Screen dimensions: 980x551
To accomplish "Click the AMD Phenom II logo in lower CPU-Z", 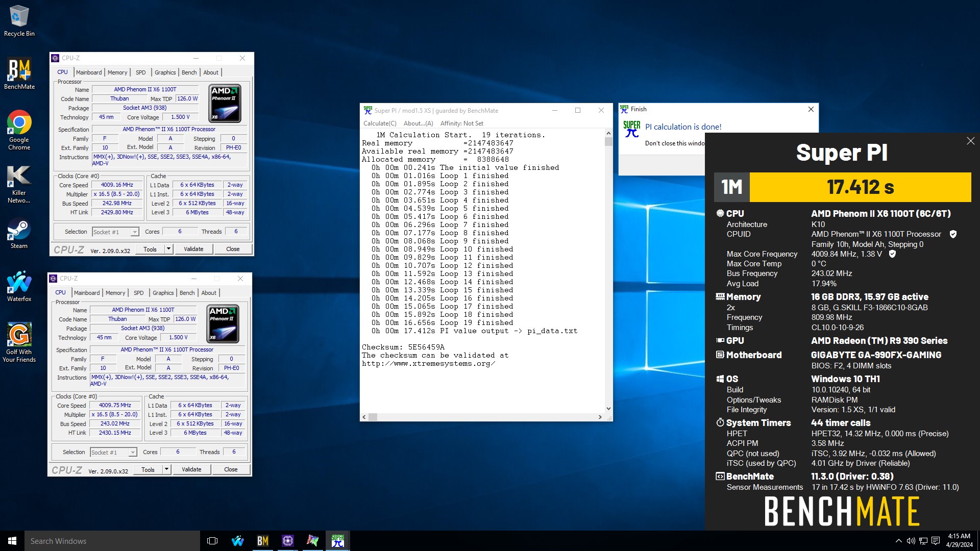I will (x=223, y=324).
